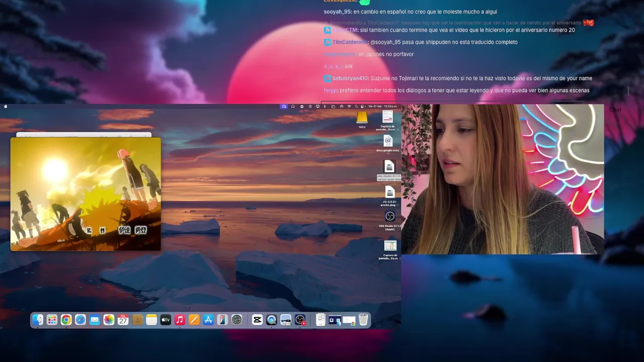The image size is (644, 362).
Task: Open the Wi-Fi menu bar item
Action: (349, 107)
